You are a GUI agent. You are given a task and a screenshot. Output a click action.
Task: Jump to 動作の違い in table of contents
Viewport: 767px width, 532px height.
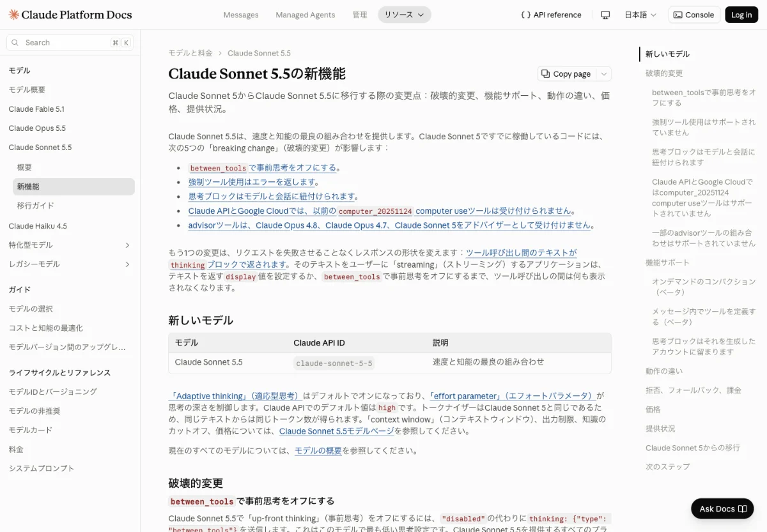tap(664, 371)
